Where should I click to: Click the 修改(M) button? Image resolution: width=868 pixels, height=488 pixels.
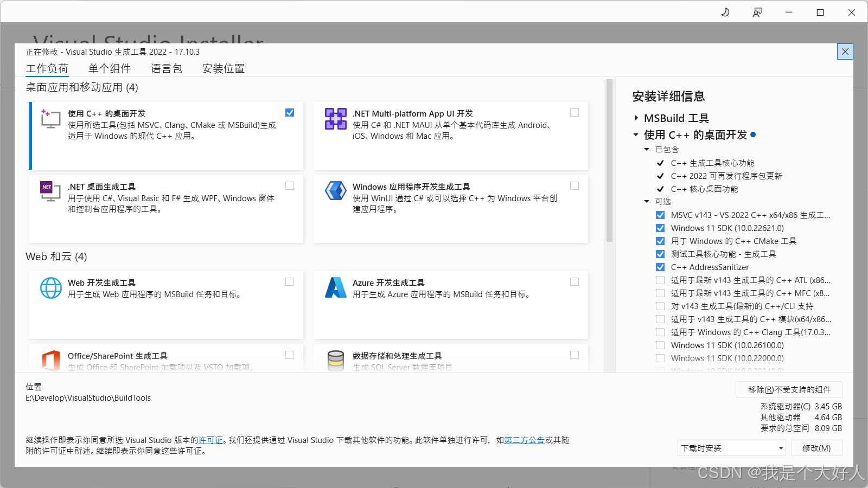(816, 448)
